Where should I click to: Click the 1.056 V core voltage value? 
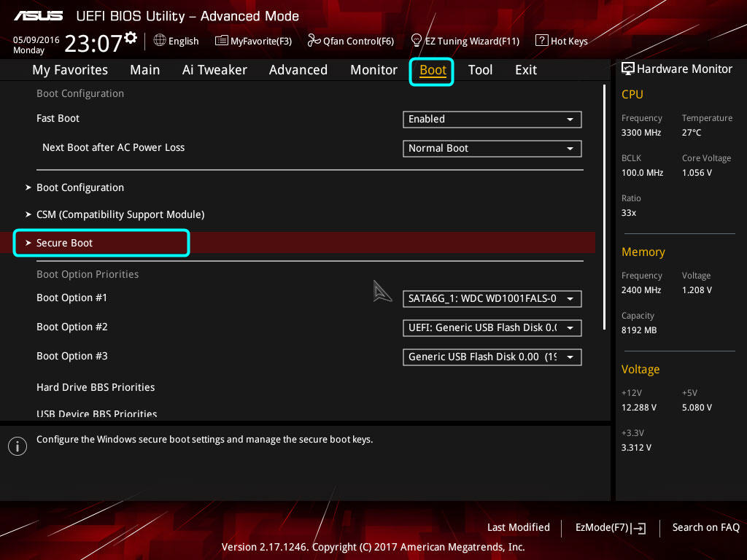697,172
